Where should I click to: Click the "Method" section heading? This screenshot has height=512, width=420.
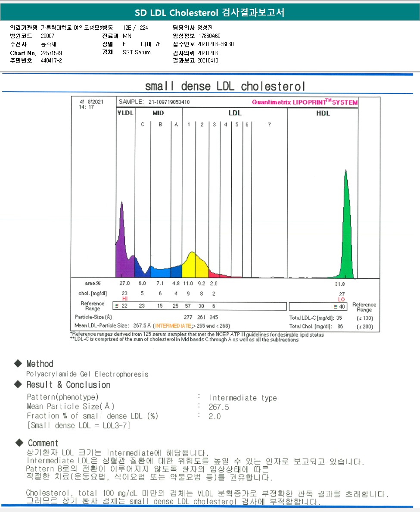click(x=40, y=364)
